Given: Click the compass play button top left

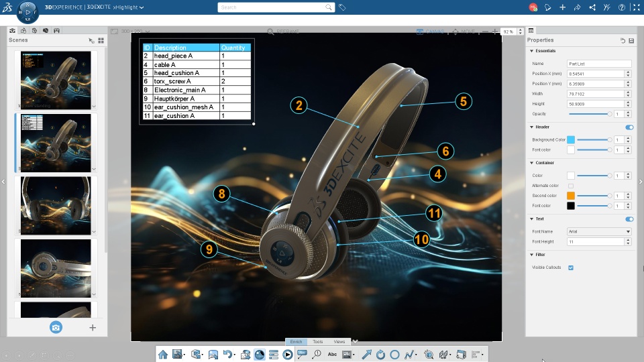Looking at the screenshot, I should pos(28,11).
